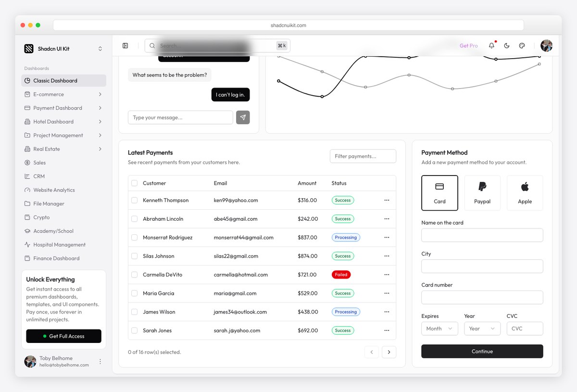Open the Classic Dashboard page
The image size is (577, 392).
point(63,81)
